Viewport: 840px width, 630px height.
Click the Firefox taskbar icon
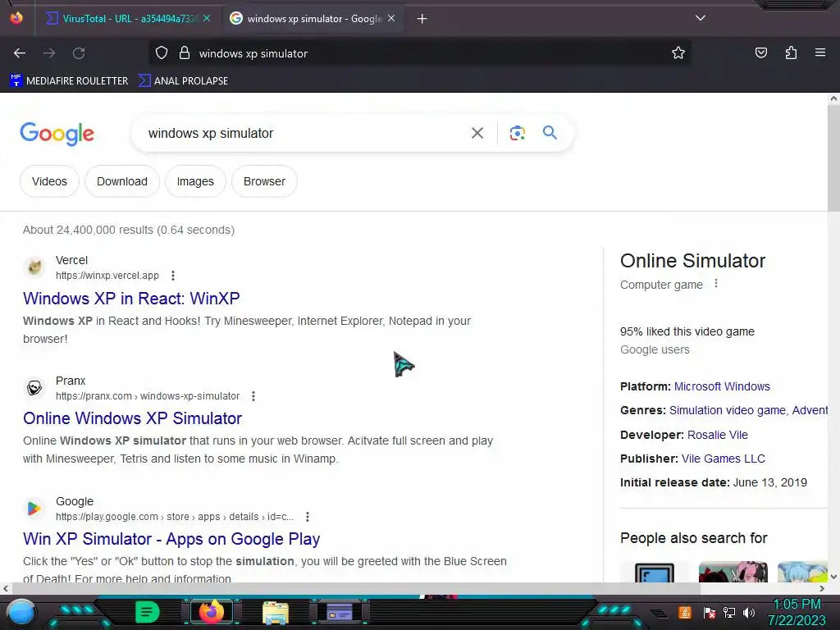(x=212, y=612)
